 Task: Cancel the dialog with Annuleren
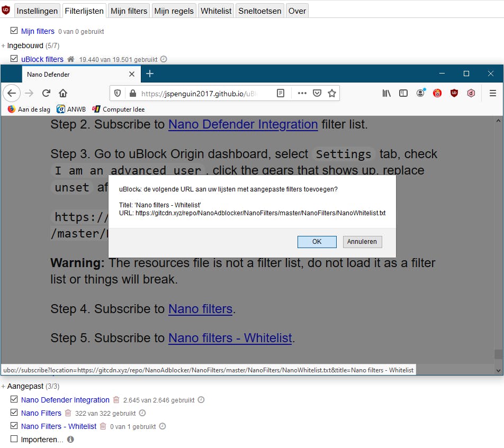click(362, 242)
